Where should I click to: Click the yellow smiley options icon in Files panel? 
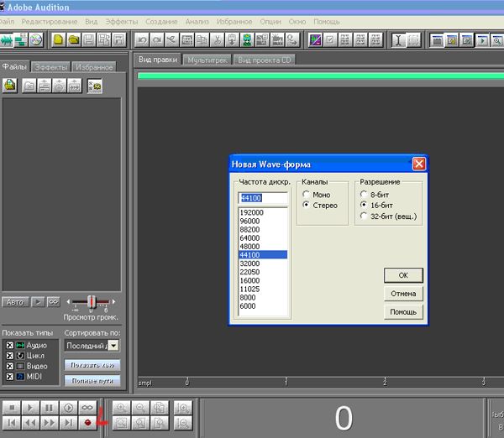click(x=95, y=86)
